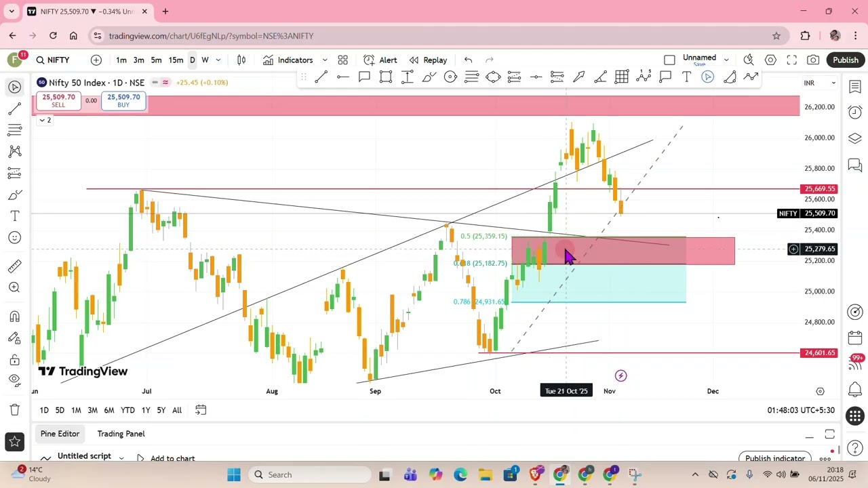
Task: Open the indicator templates grid icon
Action: (343, 60)
